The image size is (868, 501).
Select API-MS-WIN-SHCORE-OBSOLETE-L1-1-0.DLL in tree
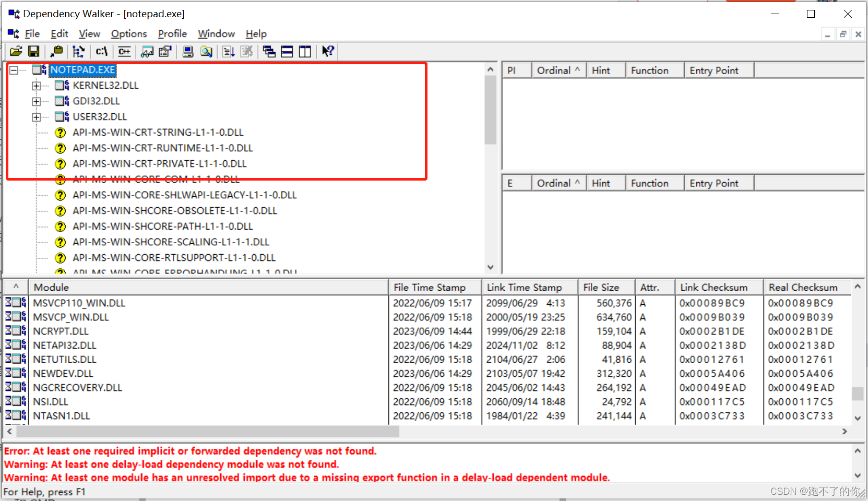tap(174, 211)
